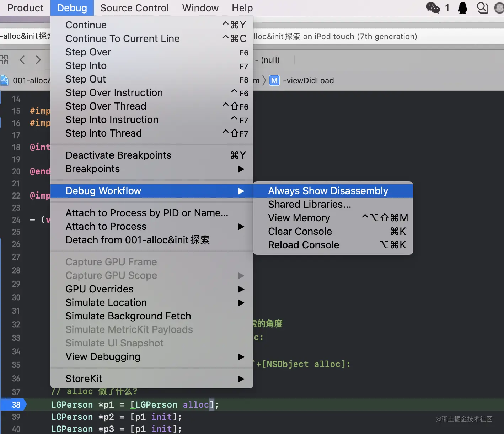Viewport: 504px width, 434px height.
Task: Toggle Deactivate Breakpoints
Action: [152, 155]
